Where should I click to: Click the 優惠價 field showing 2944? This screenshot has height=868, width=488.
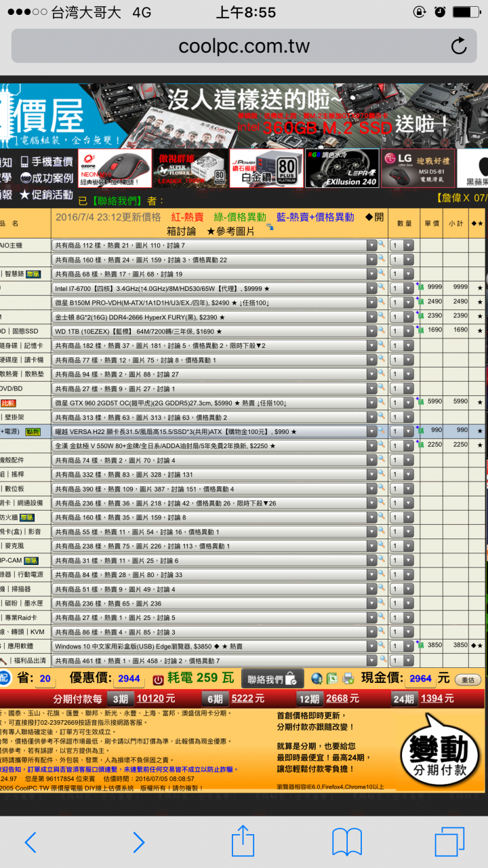coord(129,679)
